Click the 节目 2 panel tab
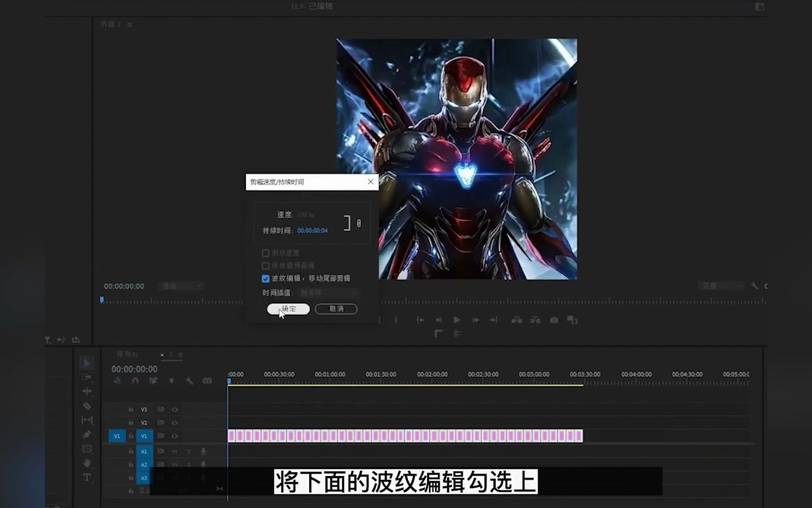The width and height of the screenshot is (812, 508). (111, 24)
